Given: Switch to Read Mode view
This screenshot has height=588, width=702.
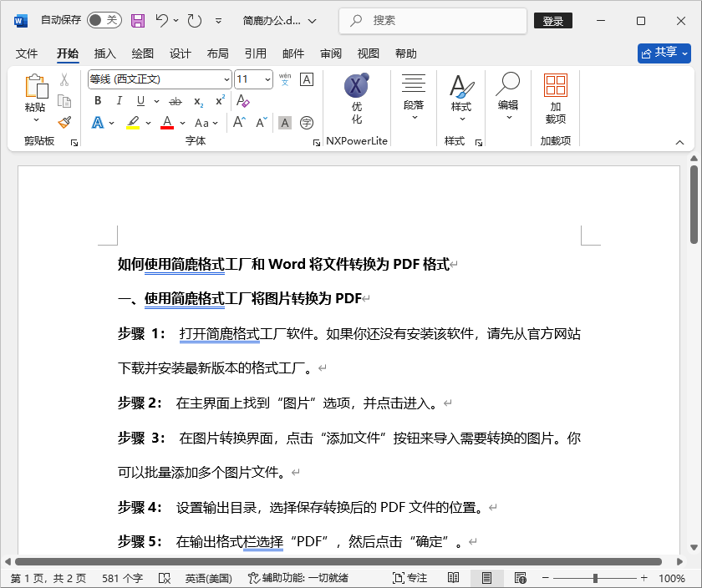Looking at the screenshot, I should pyautogui.click(x=453, y=577).
